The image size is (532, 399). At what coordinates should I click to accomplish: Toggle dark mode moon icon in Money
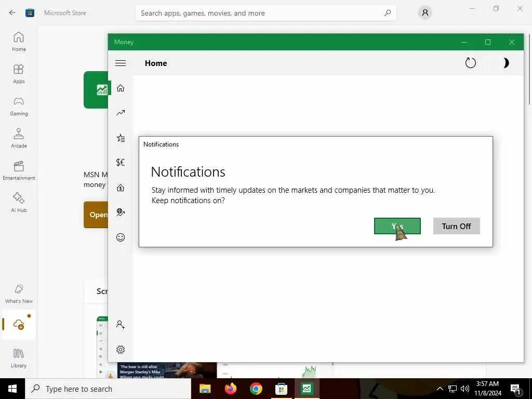click(x=505, y=63)
